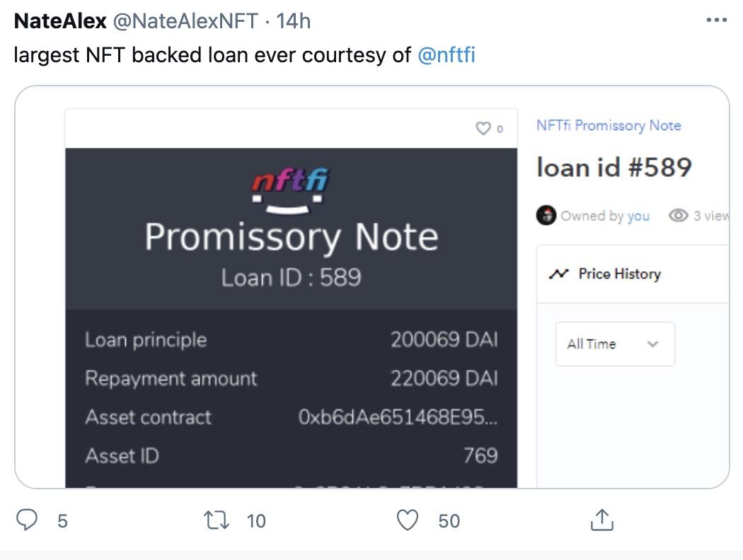This screenshot has height=560, width=743.
Task: Click the reply speech bubble icon
Action: click(x=28, y=520)
